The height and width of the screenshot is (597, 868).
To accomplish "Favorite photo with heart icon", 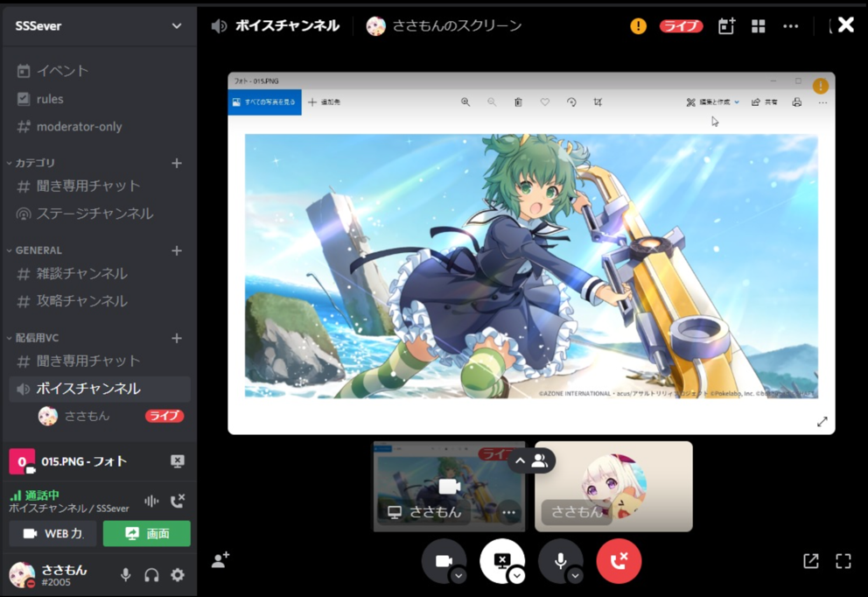I will 545,102.
